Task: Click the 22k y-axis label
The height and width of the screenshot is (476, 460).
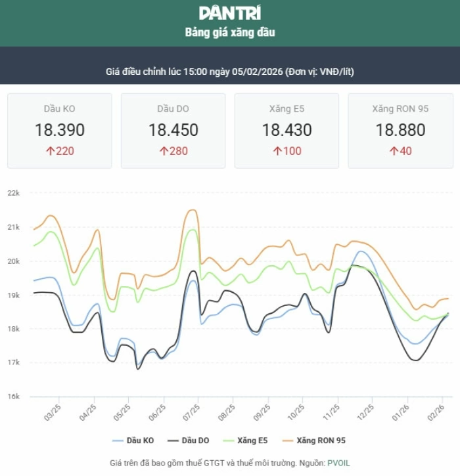Action: (x=14, y=193)
